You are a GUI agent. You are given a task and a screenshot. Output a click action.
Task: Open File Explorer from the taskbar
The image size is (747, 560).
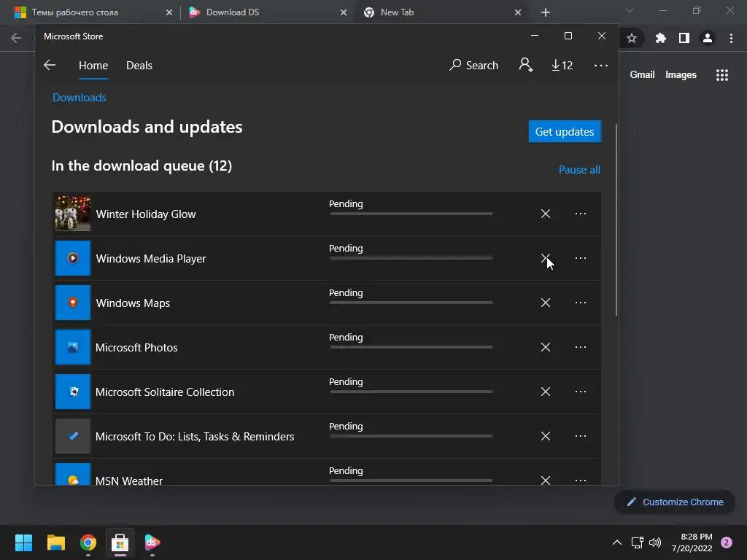point(55,542)
